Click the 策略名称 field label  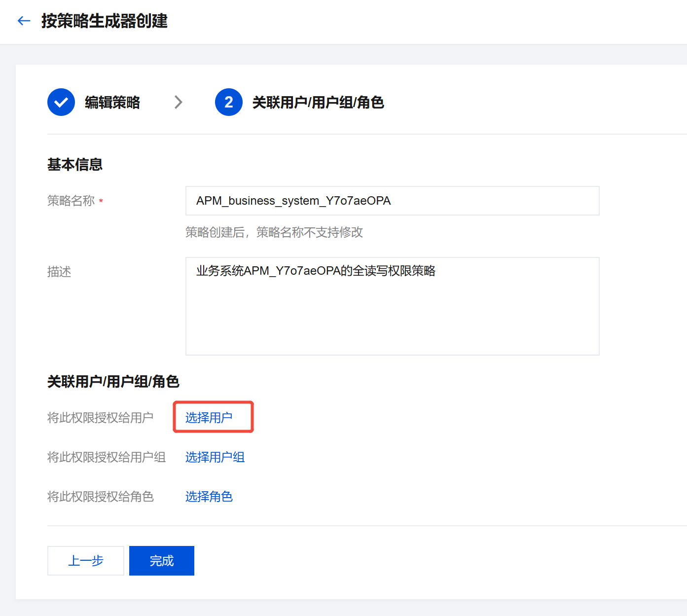pyautogui.click(x=71, y=201)
